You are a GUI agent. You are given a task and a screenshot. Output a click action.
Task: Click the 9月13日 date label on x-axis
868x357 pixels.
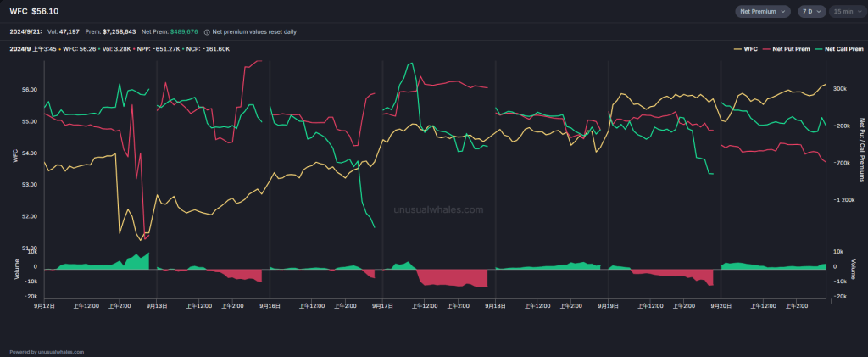(157, 305)
